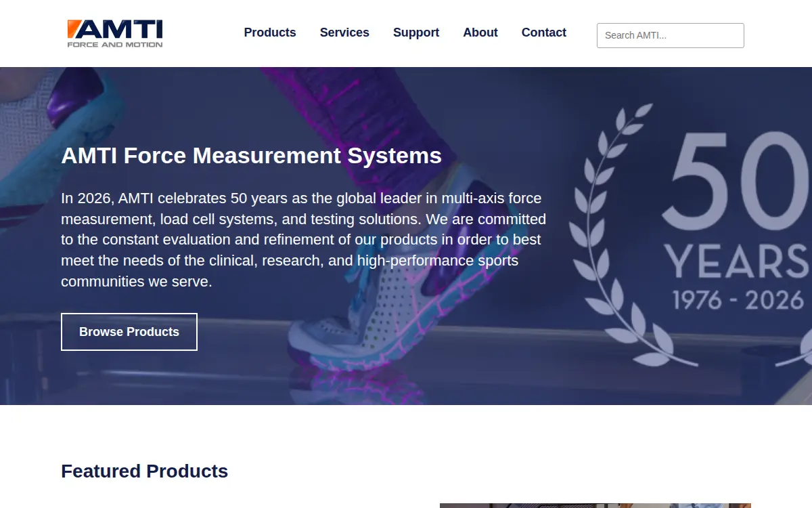Click the AMTI Force and Motion logo
Viewport: 812px width, 508px height.
point(115,34)
